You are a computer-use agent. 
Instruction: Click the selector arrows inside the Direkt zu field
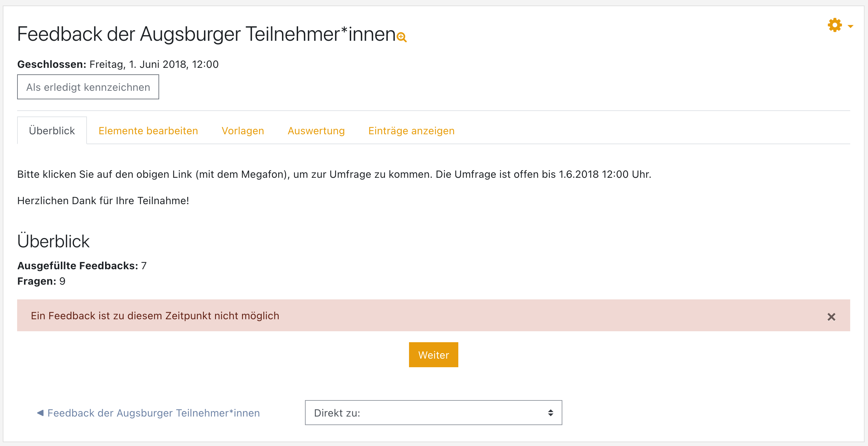pyautogui.click(x=550, y=413)
